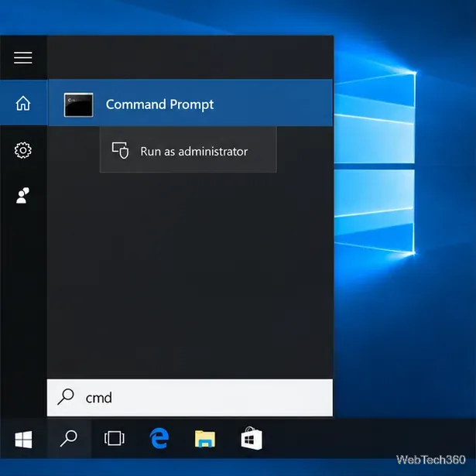Open the feedback person icon
This screenshot has width=476, height=476.
22,195
